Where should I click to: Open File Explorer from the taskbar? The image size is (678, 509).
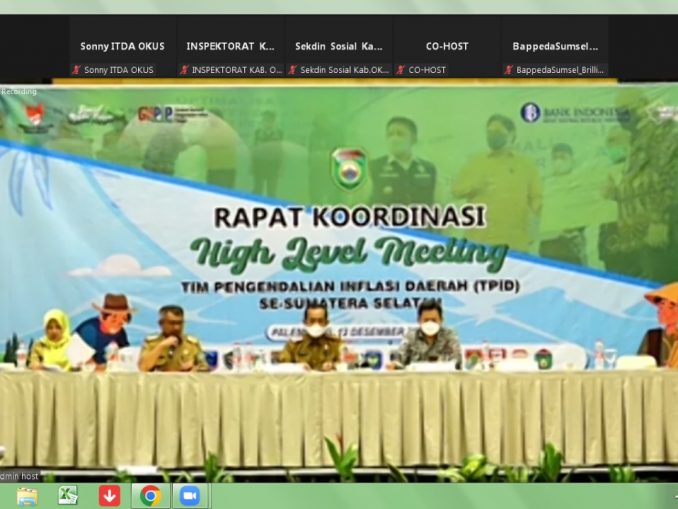click(27, 496)
